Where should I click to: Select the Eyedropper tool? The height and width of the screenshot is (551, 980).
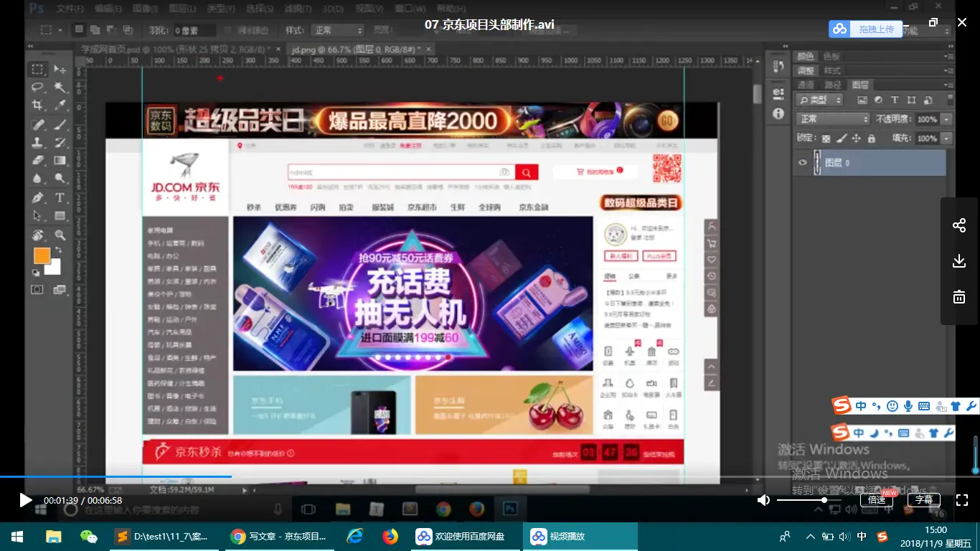click(60, 105)
